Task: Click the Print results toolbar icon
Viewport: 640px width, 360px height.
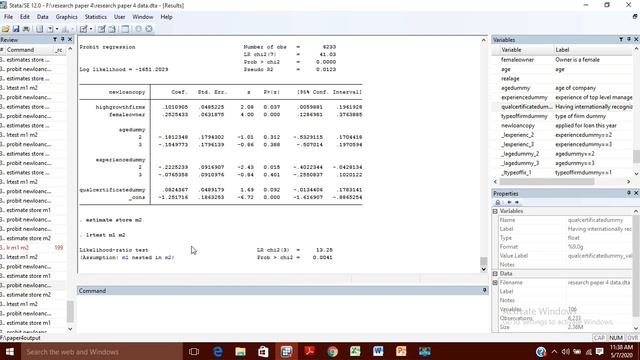Action: click(26, 29)
